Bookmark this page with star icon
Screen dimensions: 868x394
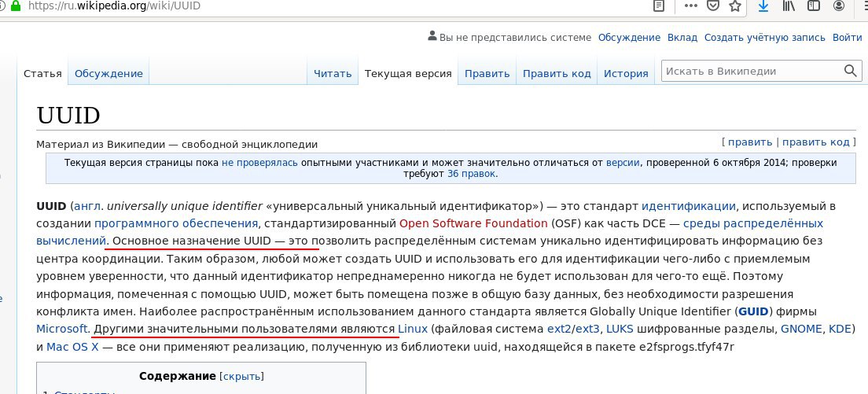pos(735,6)
